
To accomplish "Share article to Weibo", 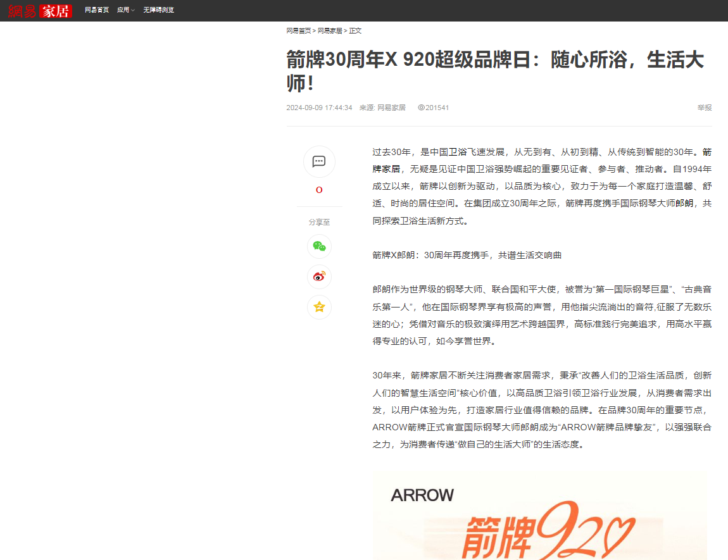I will (319, 277).
